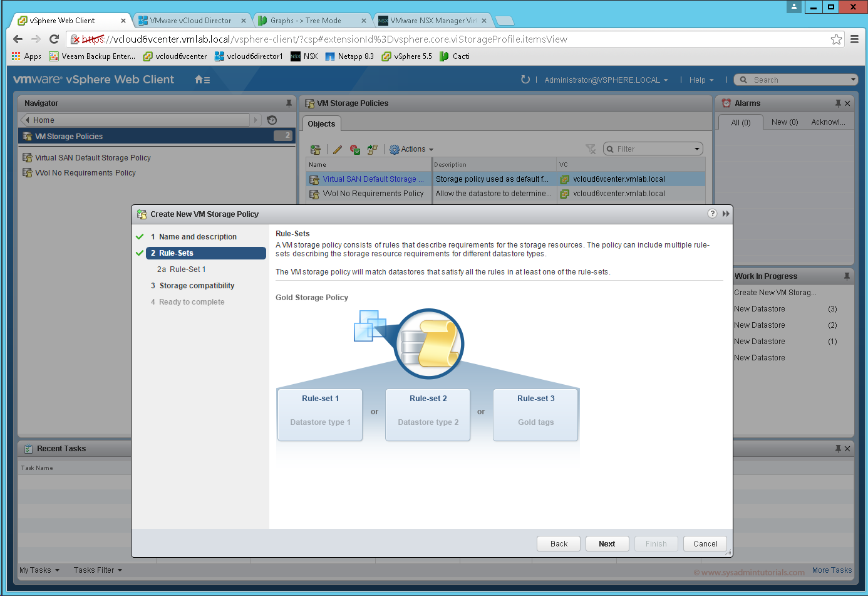Open the vcloud6director1 bookmark
This screenshot has height=596, width=868.
click(x=249, y=56)
